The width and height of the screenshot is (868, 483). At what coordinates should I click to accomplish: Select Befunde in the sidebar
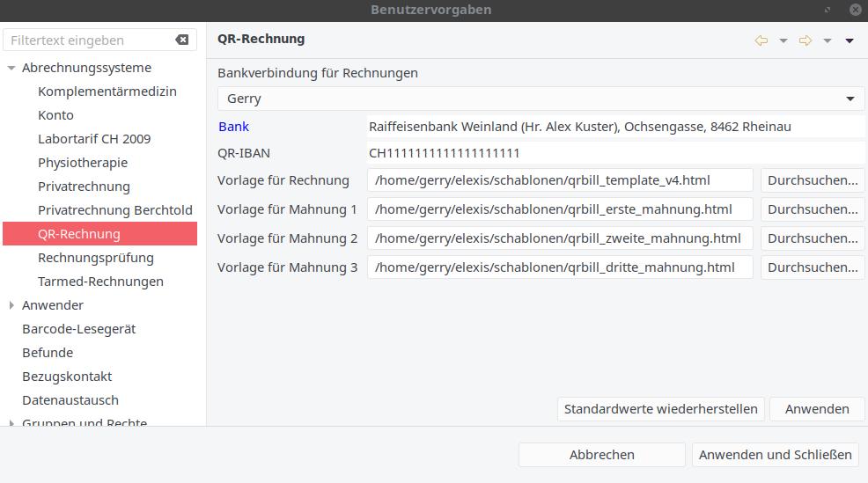[x=48, y=353]
